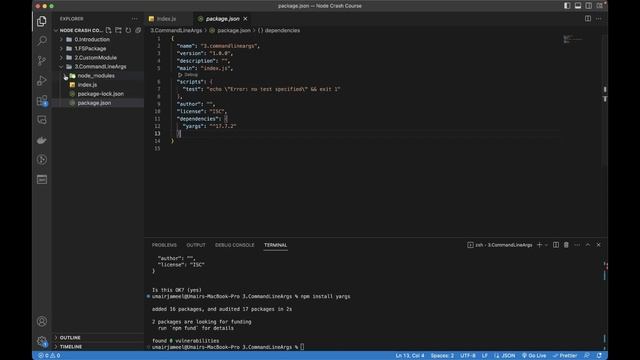This screenshot has height=360, width=640.
Task: Close the terminal panel
Action: tap(598, 245)
